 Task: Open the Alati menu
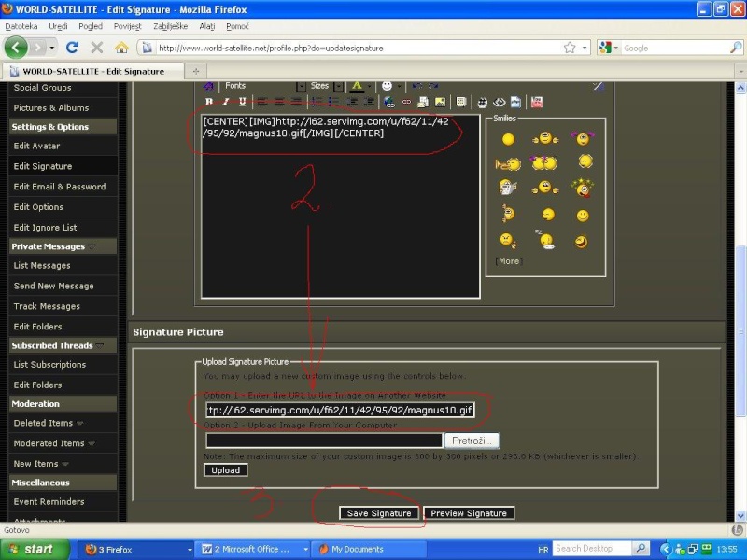point(206,26)
